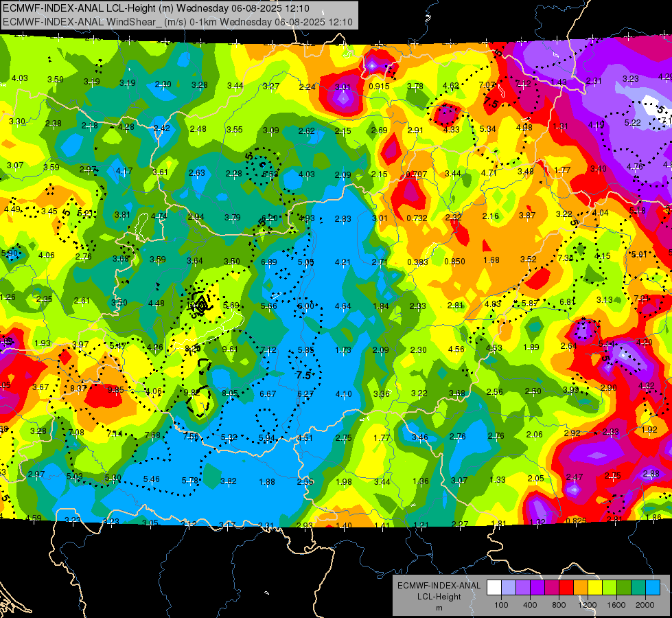Click the wind shear value 4.10
Image resolution: width=672 pixels, height=618 pixels.
[x=344, y=393]
